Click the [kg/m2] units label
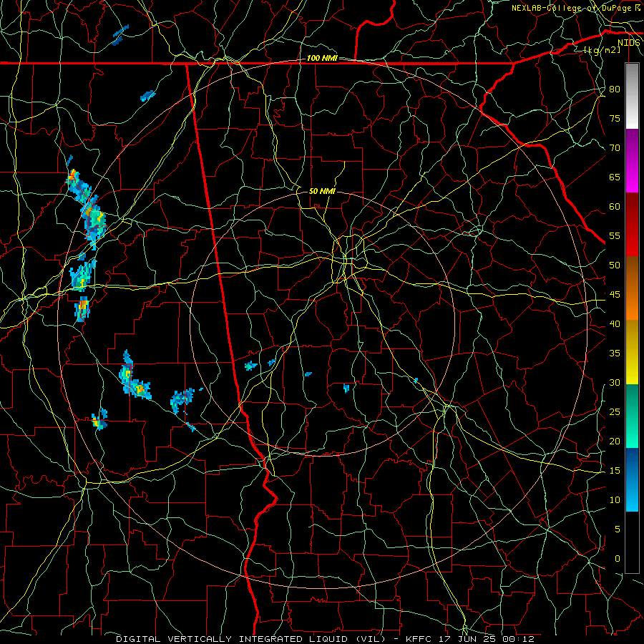The width and height of the screenshot is (644, 644). pyautogui.click(x=602, y=50)
